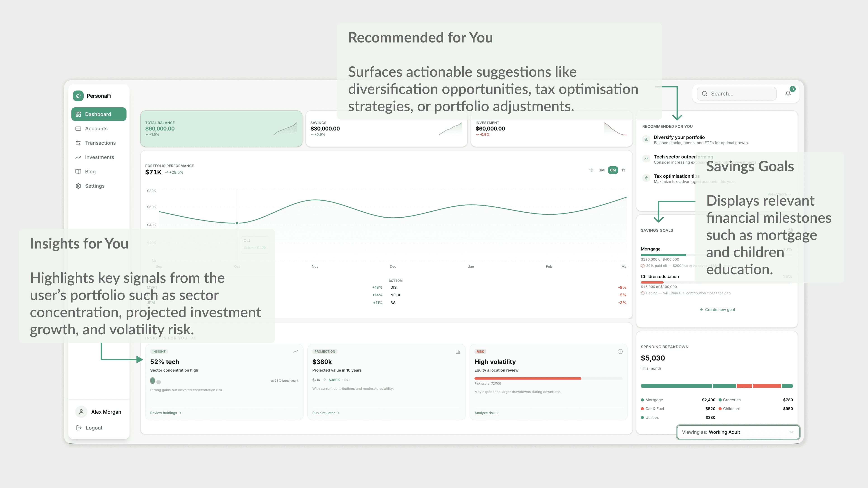Click the Settings gear icon in sidebar
Screen dimensions: 868x488
(x=78, y=186)
